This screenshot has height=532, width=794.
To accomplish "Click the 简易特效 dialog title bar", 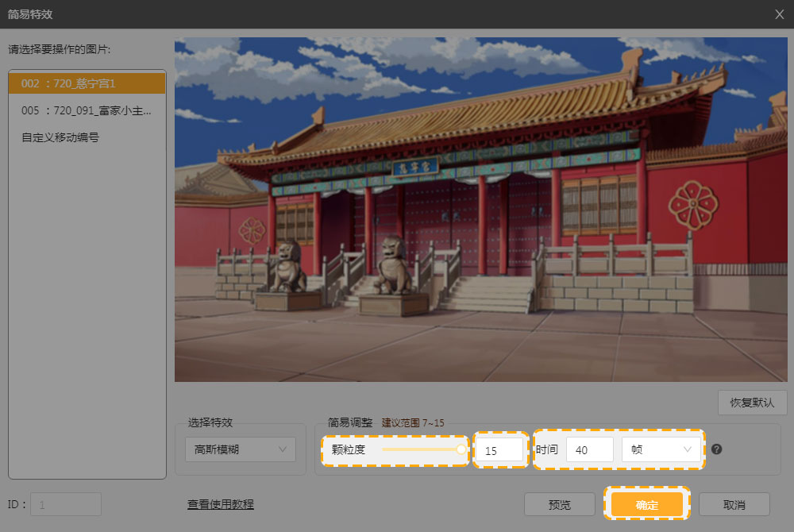I will pos(318,13).
